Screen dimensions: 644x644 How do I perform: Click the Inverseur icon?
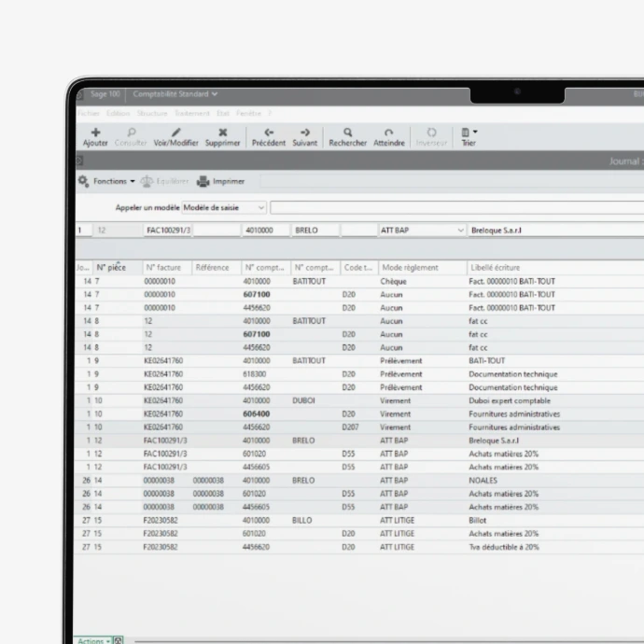(x=431, y=133)
